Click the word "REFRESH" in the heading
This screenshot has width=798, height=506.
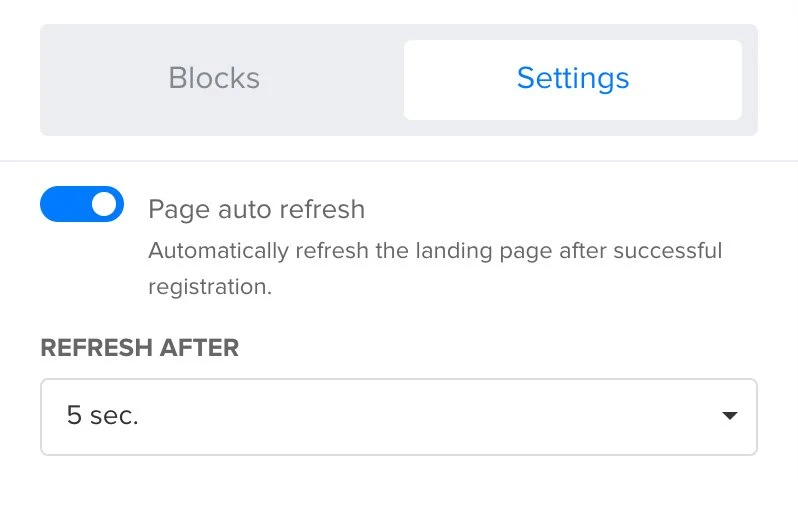[x=92, y=348]
